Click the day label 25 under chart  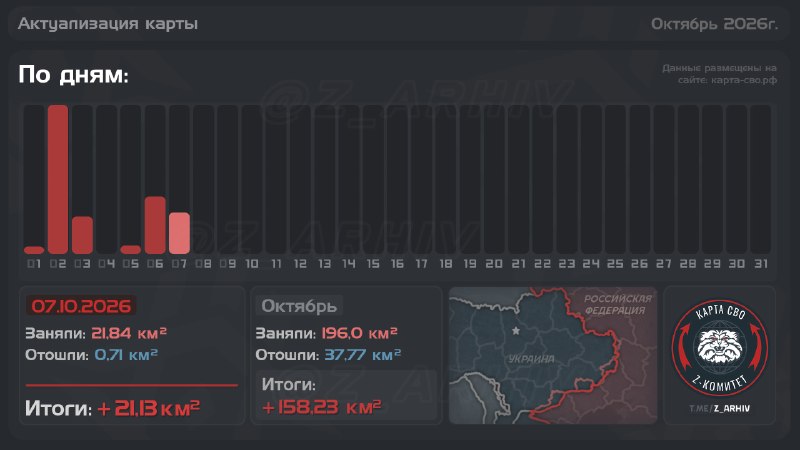point(615,264)
